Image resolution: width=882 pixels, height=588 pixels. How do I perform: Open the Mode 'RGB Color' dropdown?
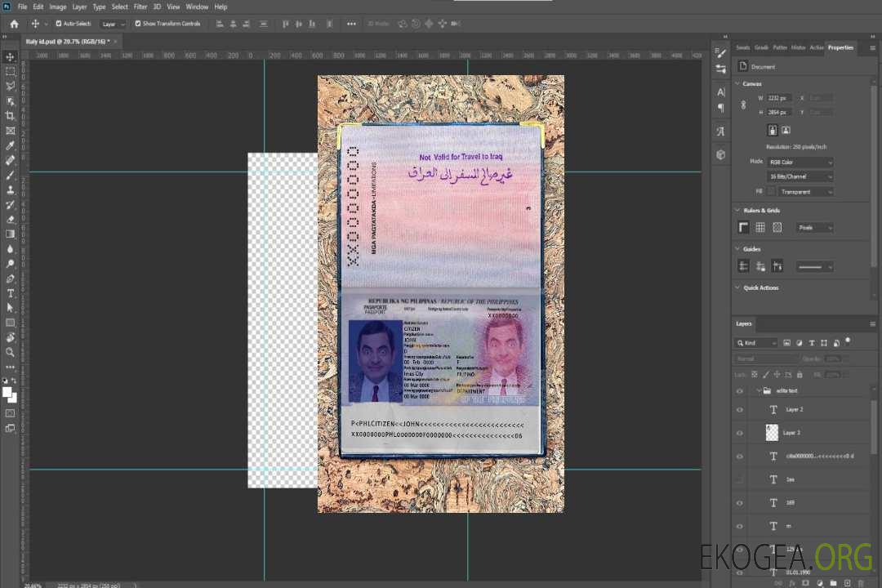click(800, 162)
